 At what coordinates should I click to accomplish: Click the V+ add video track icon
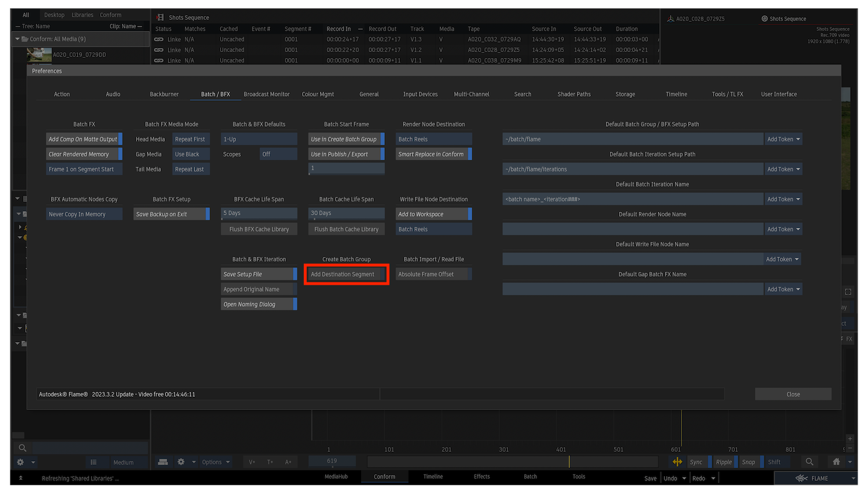252,462
